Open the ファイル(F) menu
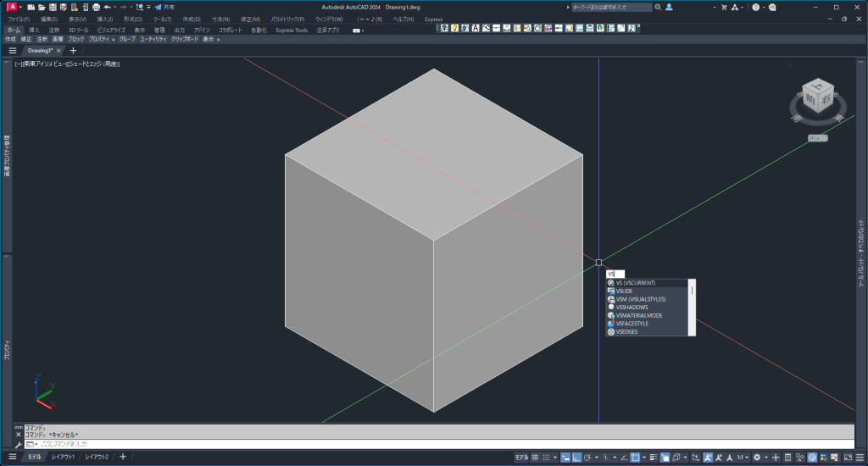Screen dimensions: 868x466 pyautogui.click(x=19, y=19)
